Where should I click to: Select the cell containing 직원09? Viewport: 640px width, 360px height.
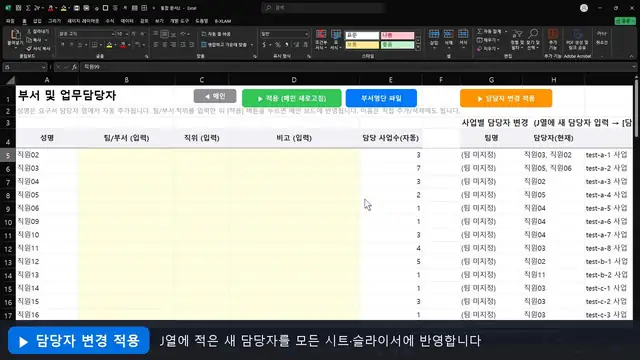[x=47, y=222]
